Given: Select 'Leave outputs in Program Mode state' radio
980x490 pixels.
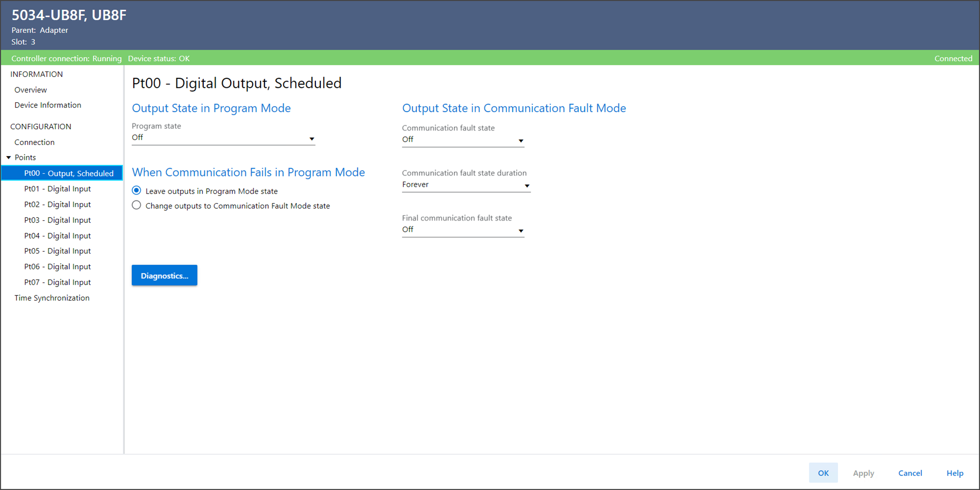Looking at the screenshot, I should click(x=137, y=191).
